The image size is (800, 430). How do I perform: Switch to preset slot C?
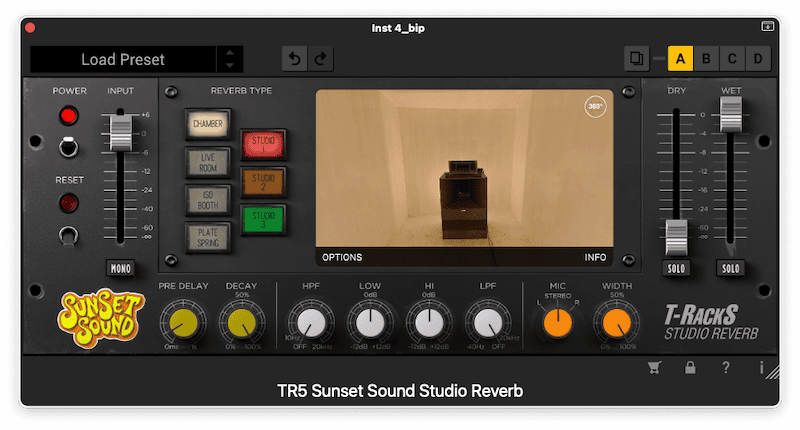point(732,59)
